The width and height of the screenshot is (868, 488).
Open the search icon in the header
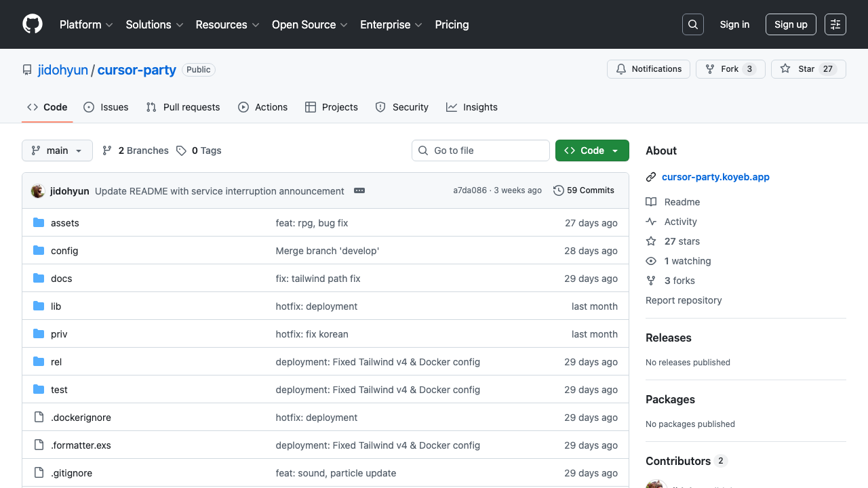(x=692, y=24)
